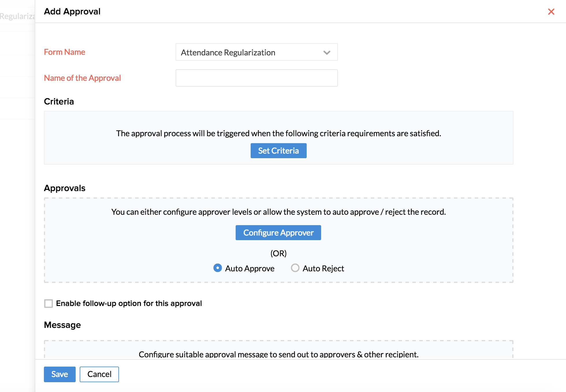Click the Form Name dropdown chevron arrow
The image size is (566, 392).
coord(327,53)
